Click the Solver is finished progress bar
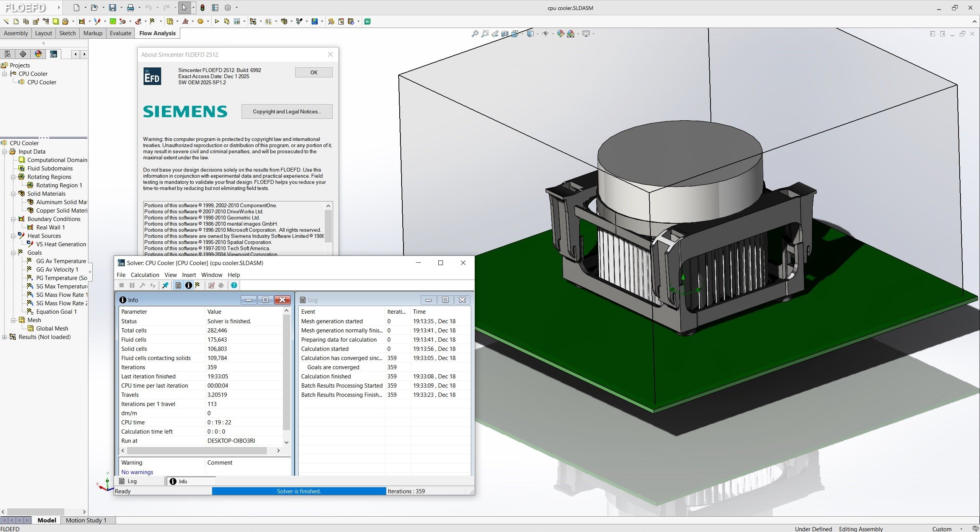Screen dimensions: 980x532 (299, 491)
